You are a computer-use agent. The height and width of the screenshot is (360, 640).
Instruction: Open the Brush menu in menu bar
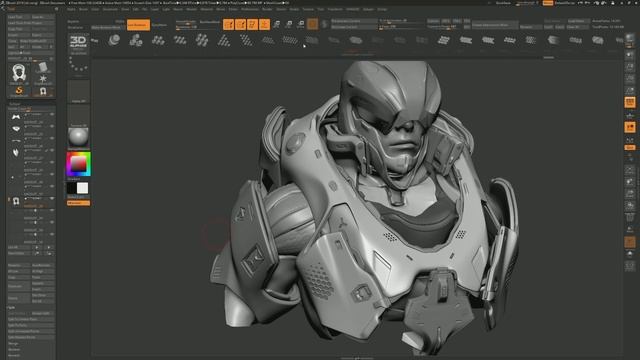pos(83,9)
